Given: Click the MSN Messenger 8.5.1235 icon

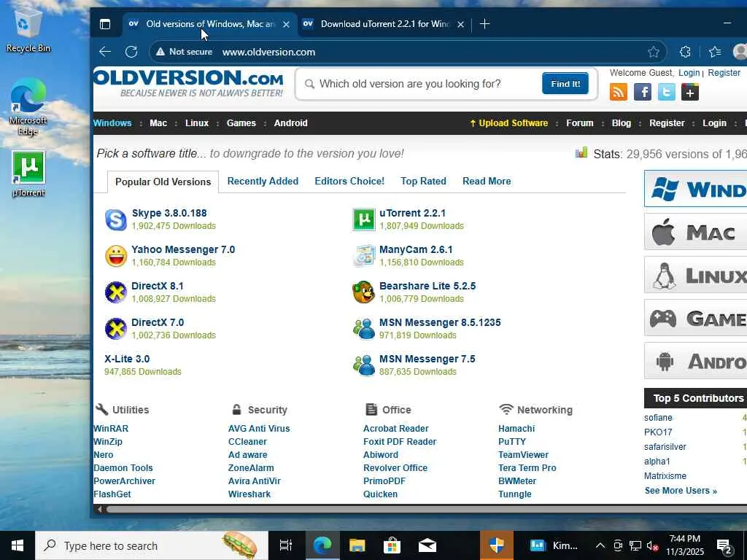Looking at the screenshot, I should (363, 329).
